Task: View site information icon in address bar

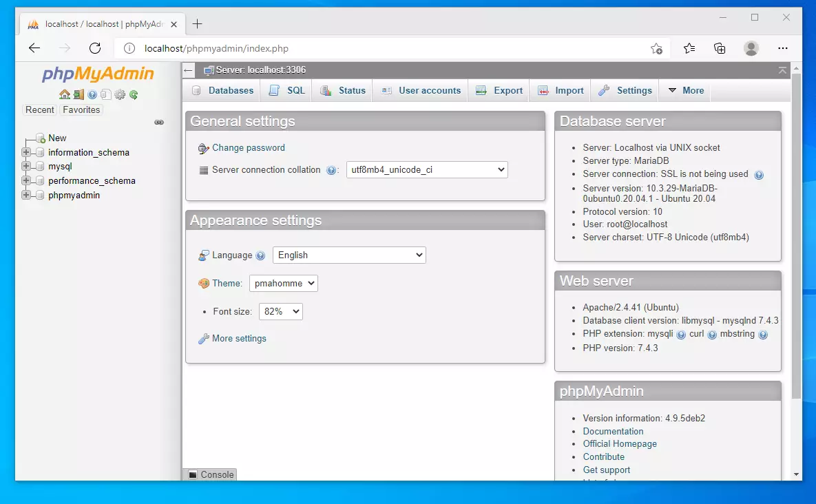Action: pos(129,48)
